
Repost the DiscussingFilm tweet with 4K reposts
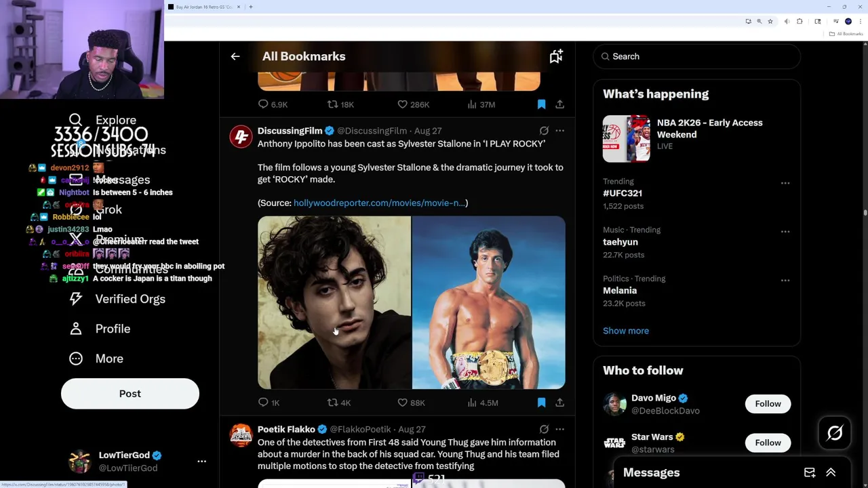click(339, 403)
